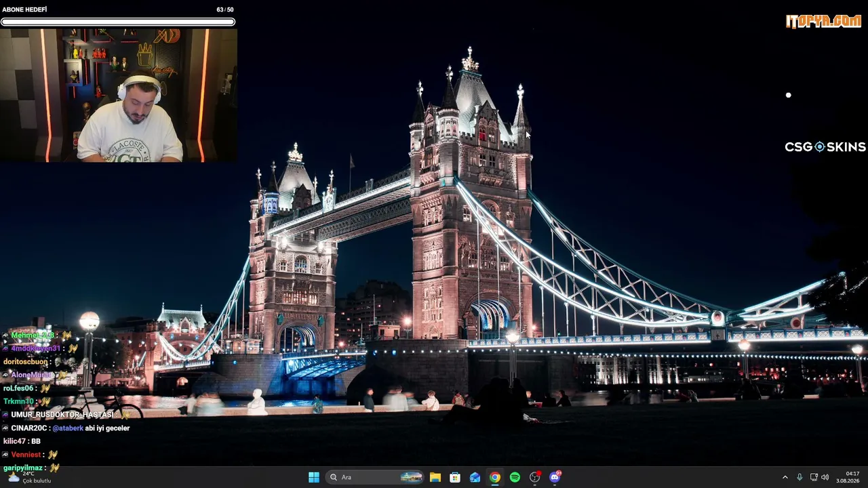Click the streamer webcam overlay
Image resolution: width=868 pixels, height=488 pixels.
tap(119, 95)
